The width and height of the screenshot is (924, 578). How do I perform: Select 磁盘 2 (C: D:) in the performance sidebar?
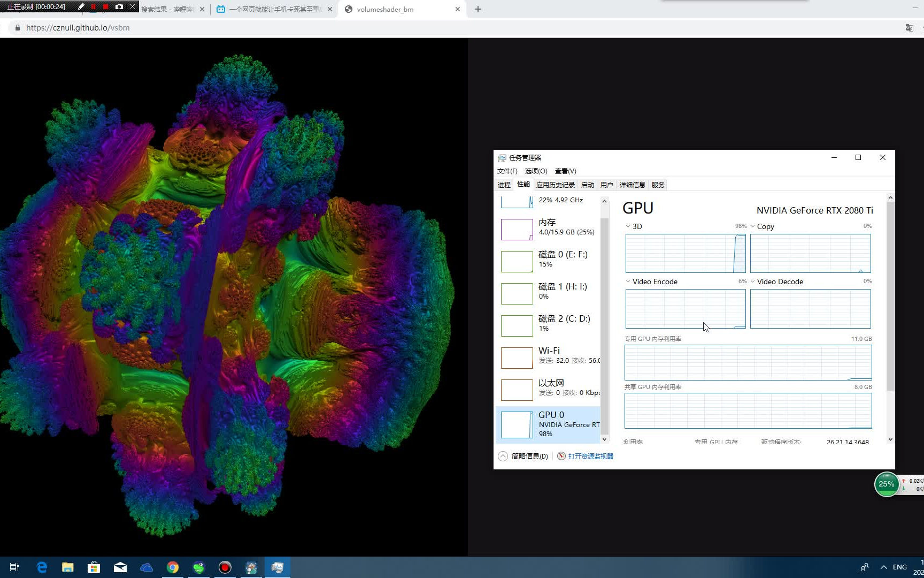coord(549,323)
